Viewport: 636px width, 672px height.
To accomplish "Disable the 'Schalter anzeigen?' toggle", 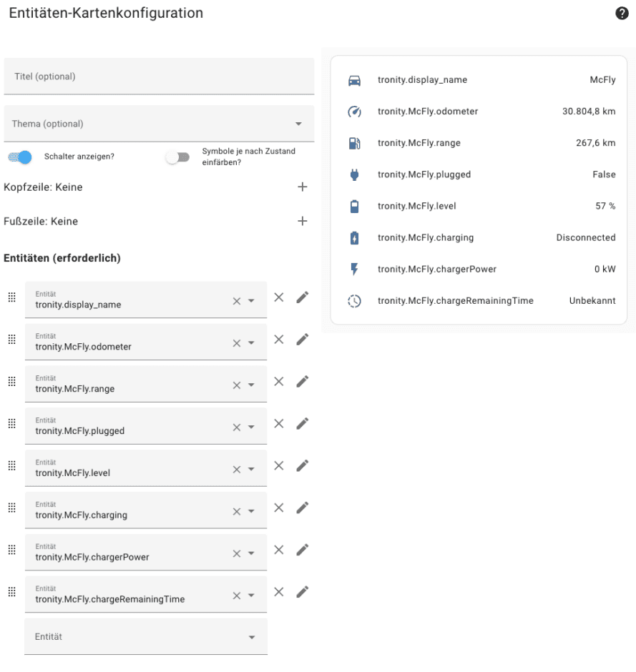I will [21, 157].
